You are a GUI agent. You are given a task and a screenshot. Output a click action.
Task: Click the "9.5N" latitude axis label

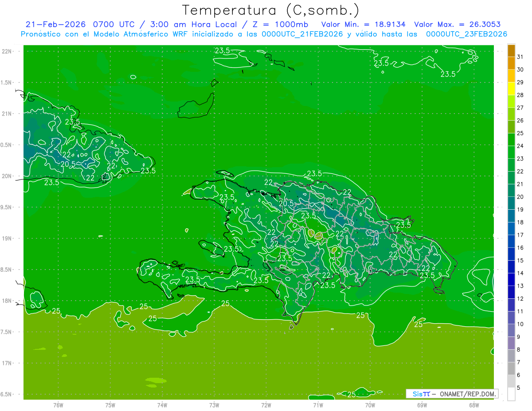point(7,207)
